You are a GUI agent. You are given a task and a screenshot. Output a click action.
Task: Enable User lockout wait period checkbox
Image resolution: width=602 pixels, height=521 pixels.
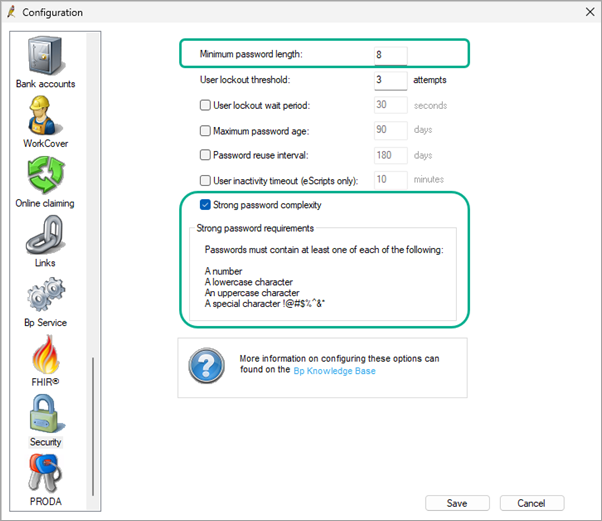[x=205, y=105]
